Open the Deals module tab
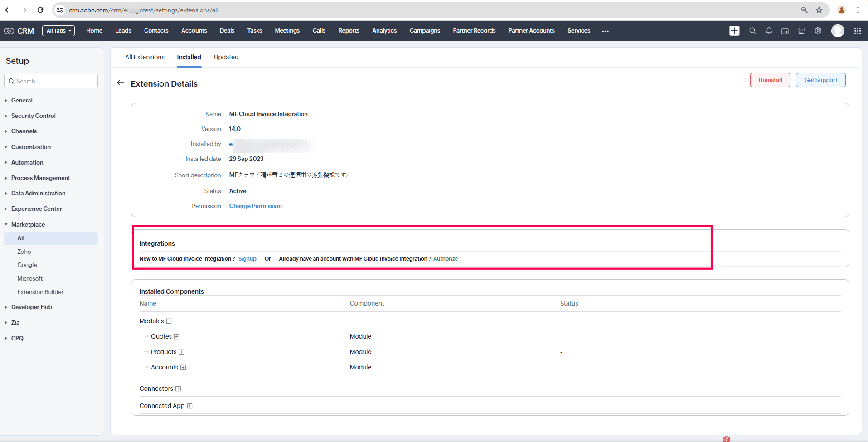The image size is (868, 442). (227, 31)
